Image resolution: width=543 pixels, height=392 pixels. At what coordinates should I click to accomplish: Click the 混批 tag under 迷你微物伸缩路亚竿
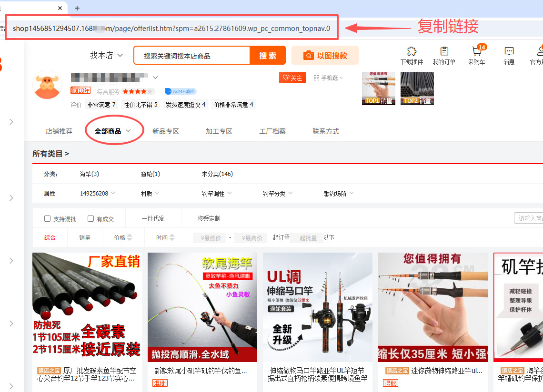[390, 383]
